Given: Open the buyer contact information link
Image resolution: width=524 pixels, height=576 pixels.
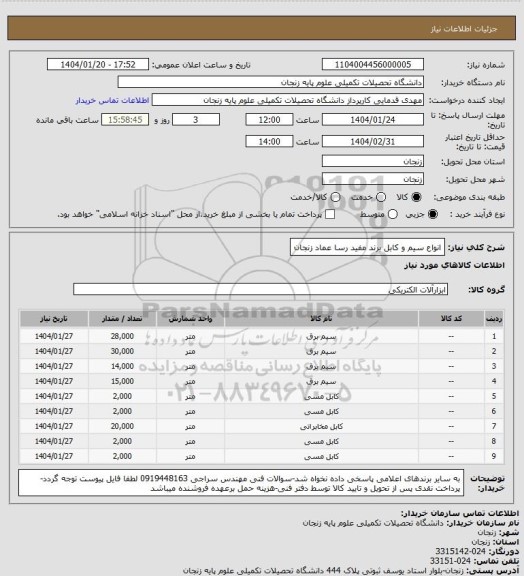Looking at the screenshot, I should click(x=112, y=101).
